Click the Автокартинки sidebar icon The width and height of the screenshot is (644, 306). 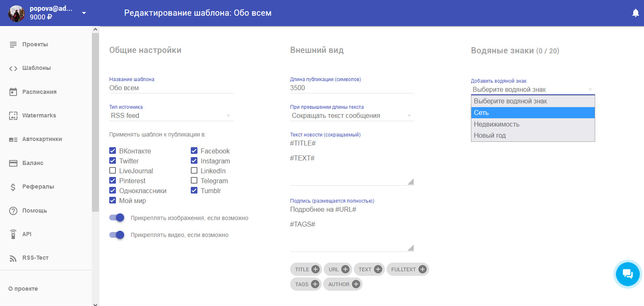pyautogui.click(x=13, y=139)
